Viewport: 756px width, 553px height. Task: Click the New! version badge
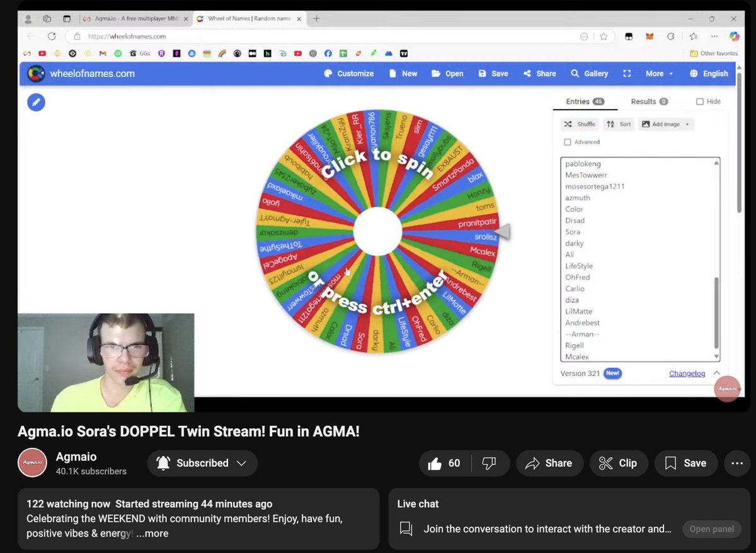[x=612, y=373]
